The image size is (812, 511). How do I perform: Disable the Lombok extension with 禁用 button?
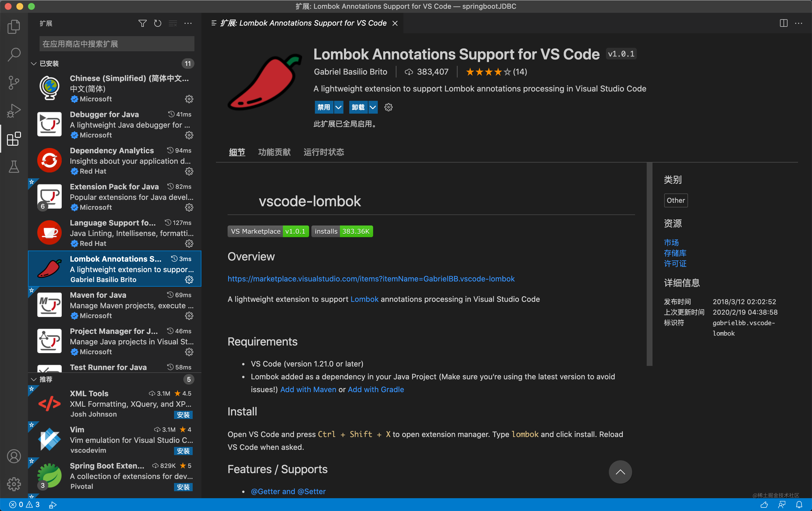(x=325, y=107)
